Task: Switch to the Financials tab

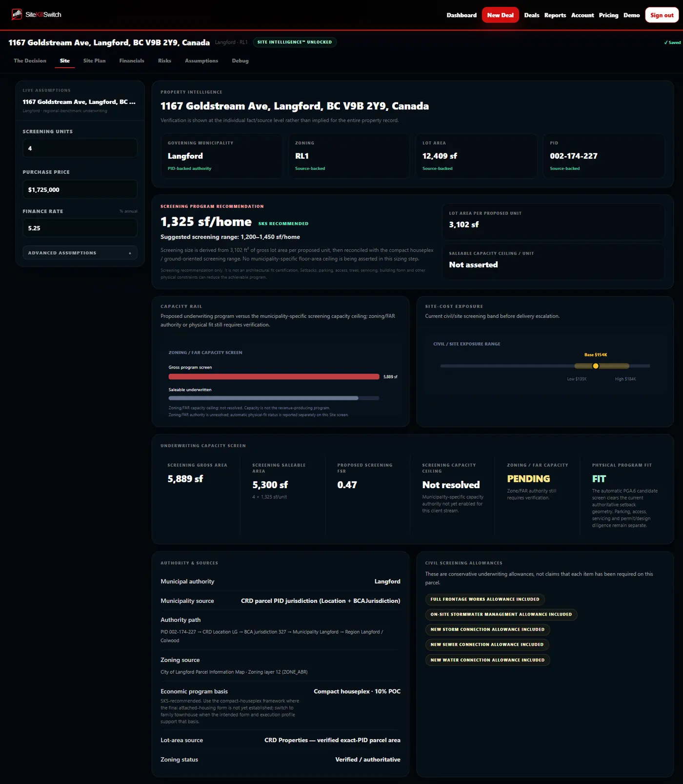Action: (x=132, y=61)
